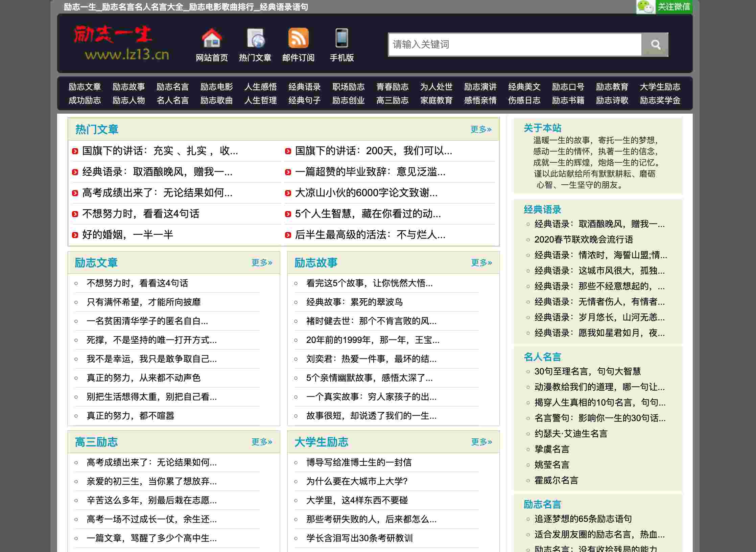Open 励志歌曲 category
Image resolution: width=756 pixels, height=552 pixels.
tap(216, 100)
